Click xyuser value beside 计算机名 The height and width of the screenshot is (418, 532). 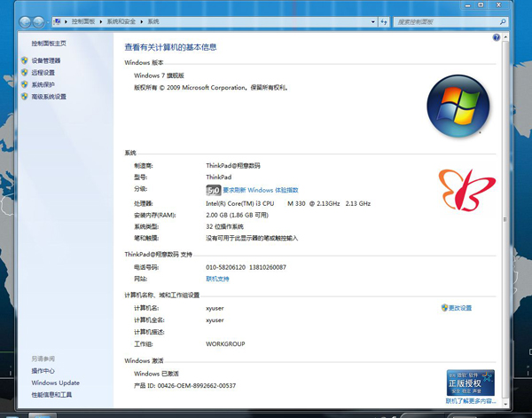[x=215, y=308]
